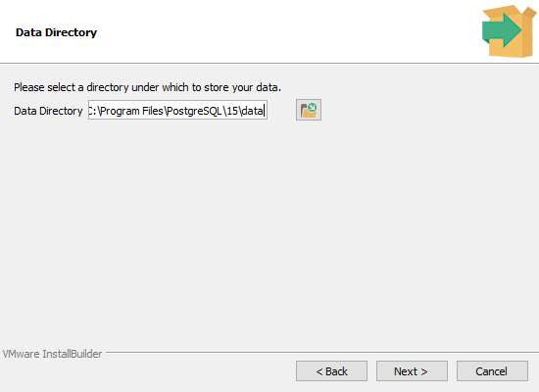The width and height of the screenshot is (539, 392).
Task: Proceed with the "Next >" button
Action: [x=412, y=371]
